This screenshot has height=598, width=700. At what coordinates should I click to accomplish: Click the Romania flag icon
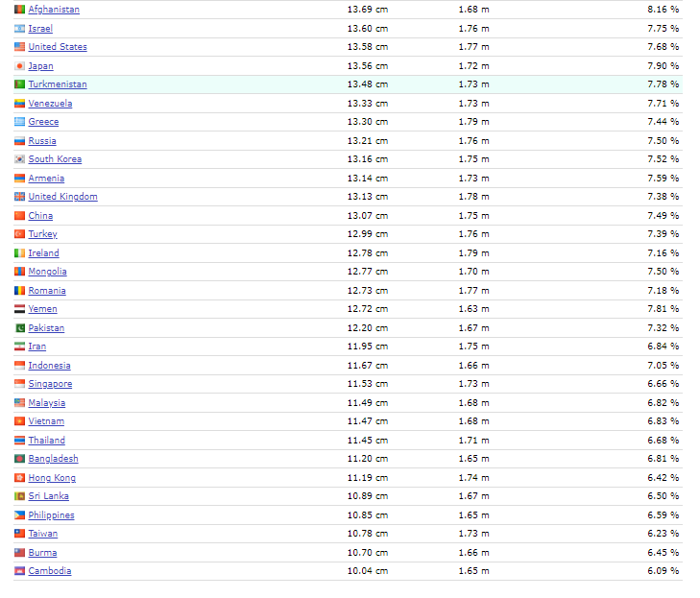click(x=19, y=291)
